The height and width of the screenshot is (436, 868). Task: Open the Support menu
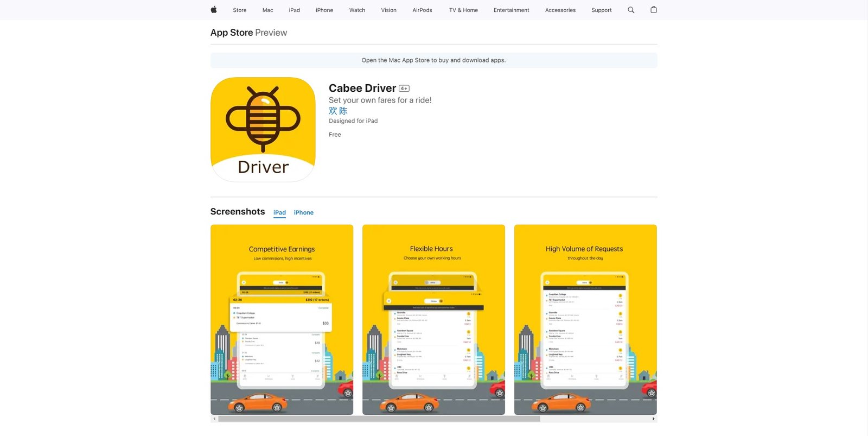tap(602, 10)
